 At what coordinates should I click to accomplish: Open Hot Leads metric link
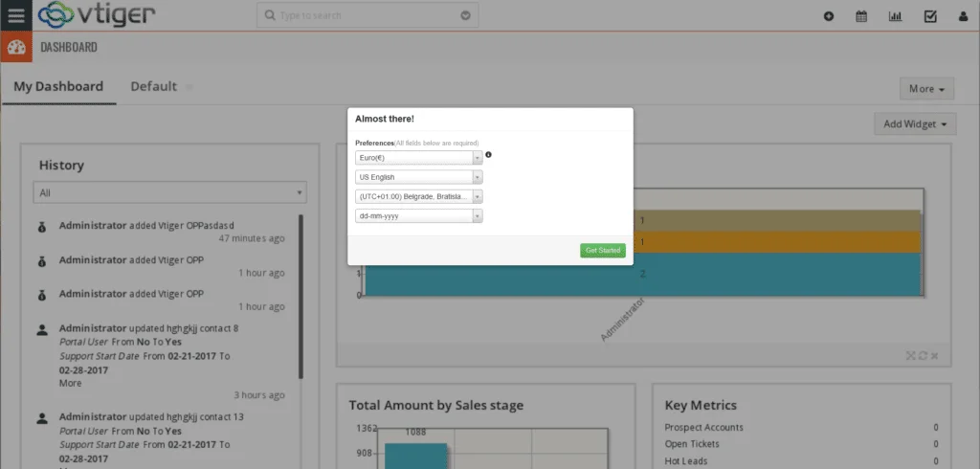pos(686,461)
